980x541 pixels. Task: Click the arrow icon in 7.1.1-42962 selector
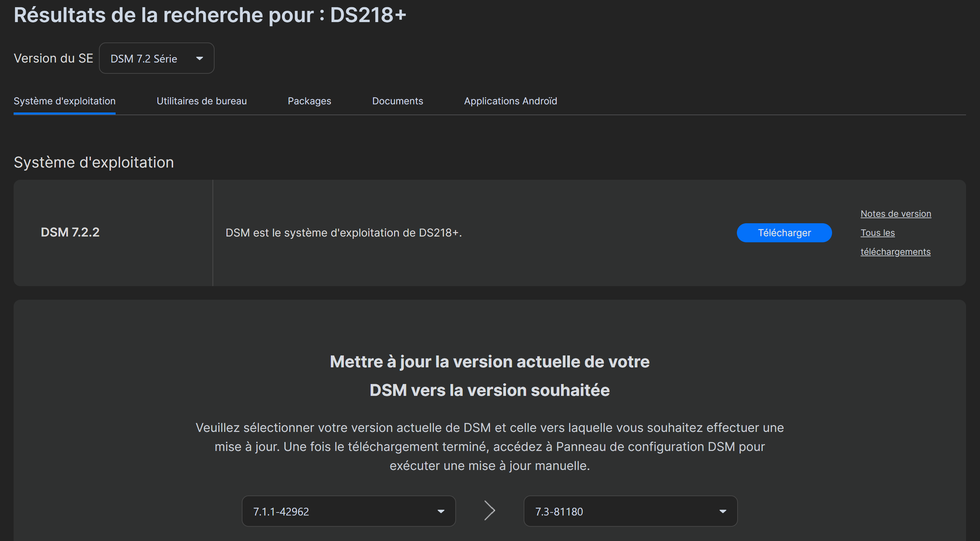tap(441, 511)
